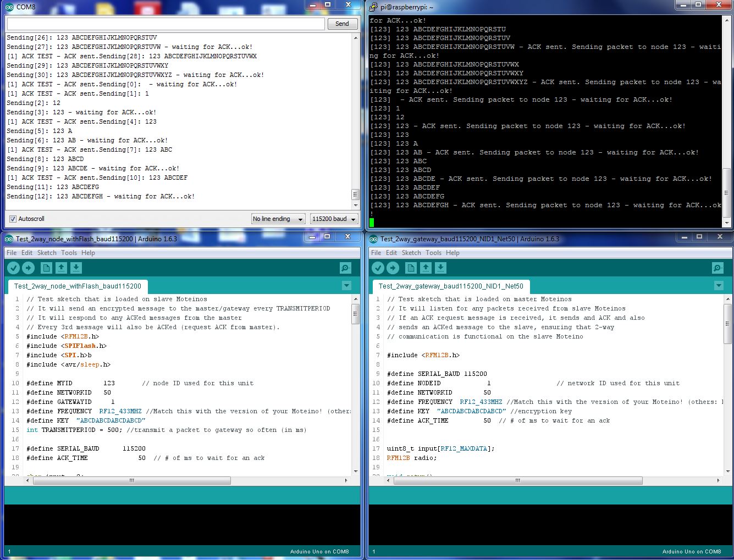Open File menu in node sketch window
734x560 pixels.
[12, 253]
